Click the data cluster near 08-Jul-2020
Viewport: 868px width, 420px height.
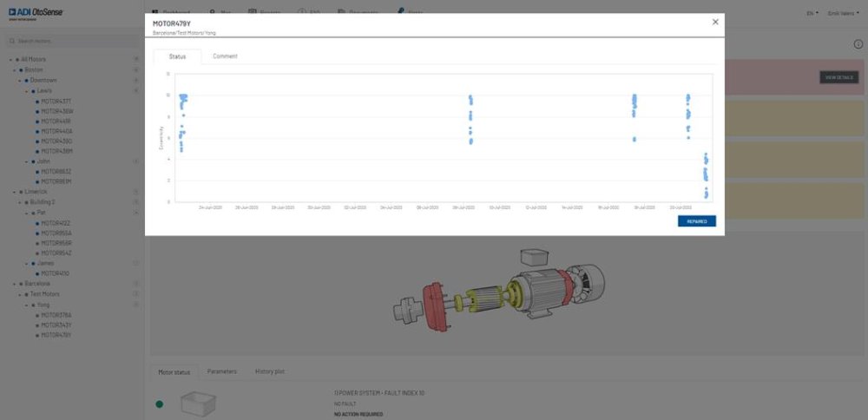(470, 119)
